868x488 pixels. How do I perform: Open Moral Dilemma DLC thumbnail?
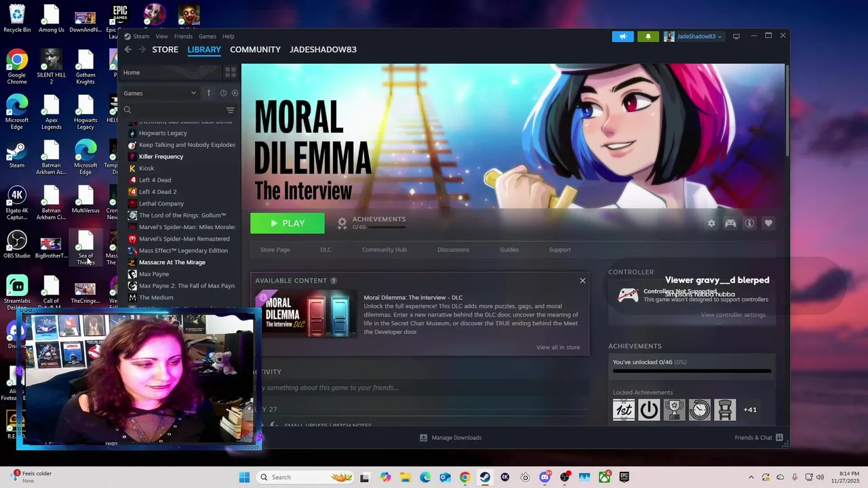[307, 312]
